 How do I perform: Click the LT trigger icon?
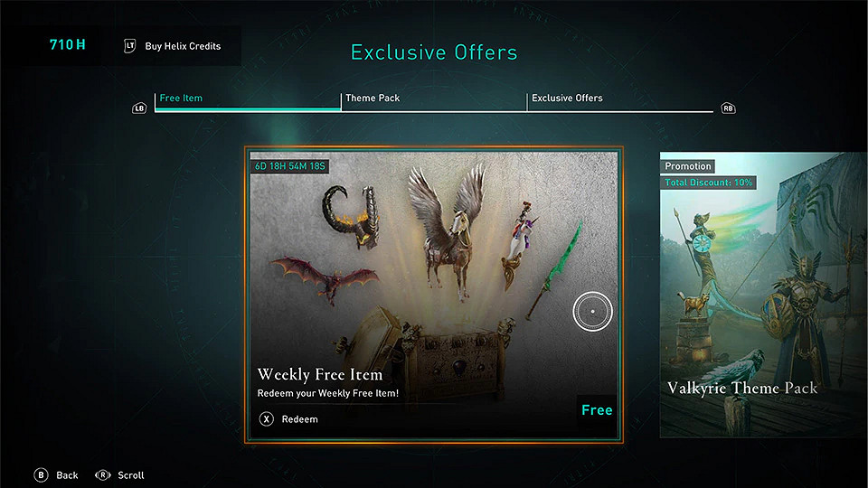tap(129, 46)
